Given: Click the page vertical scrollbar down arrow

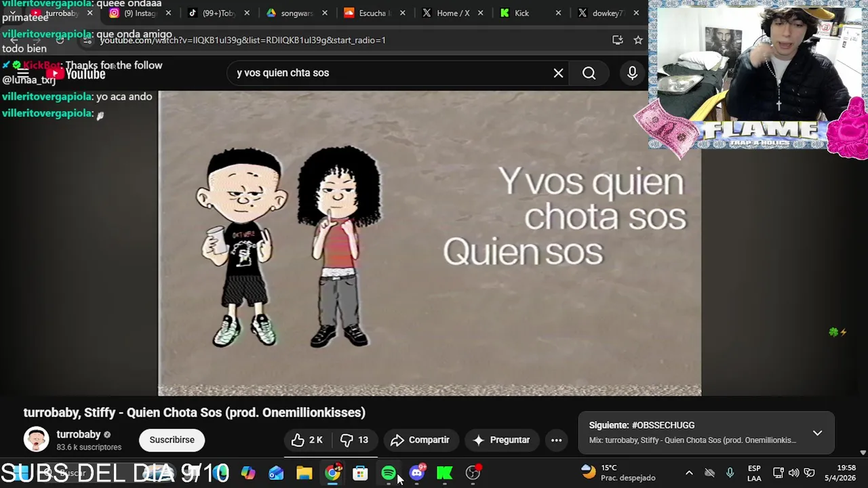Looking at the screenshot, I should pos(863,452).
